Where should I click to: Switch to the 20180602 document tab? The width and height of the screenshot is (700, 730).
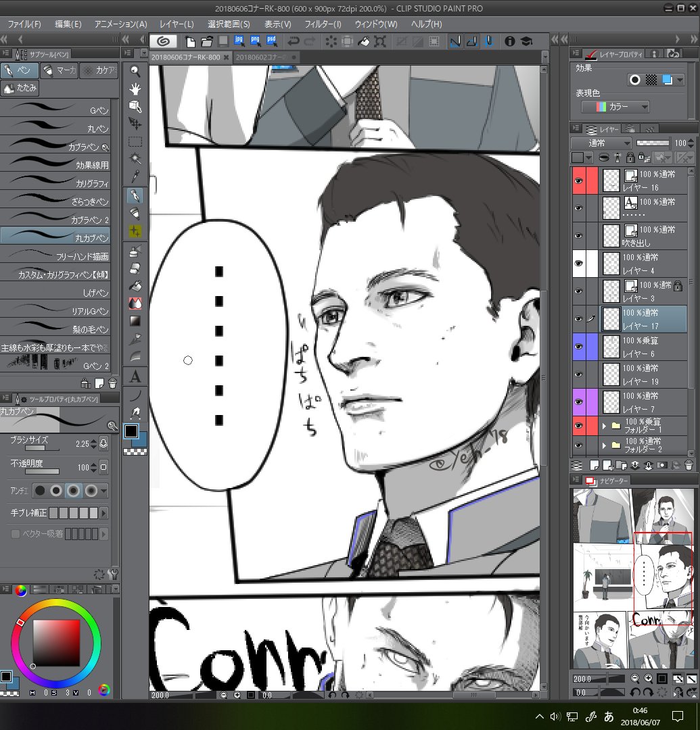(x=266, y=57)
